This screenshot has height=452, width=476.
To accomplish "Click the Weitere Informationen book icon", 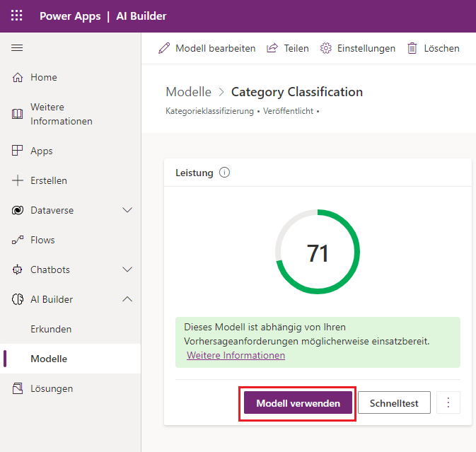I will [x=18, y=115].
